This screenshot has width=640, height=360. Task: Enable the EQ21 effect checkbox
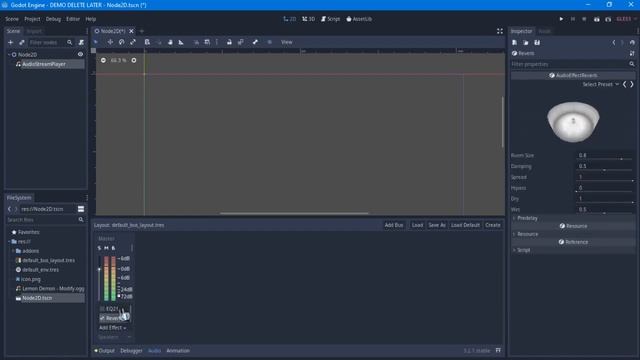[x=102, y=309]
